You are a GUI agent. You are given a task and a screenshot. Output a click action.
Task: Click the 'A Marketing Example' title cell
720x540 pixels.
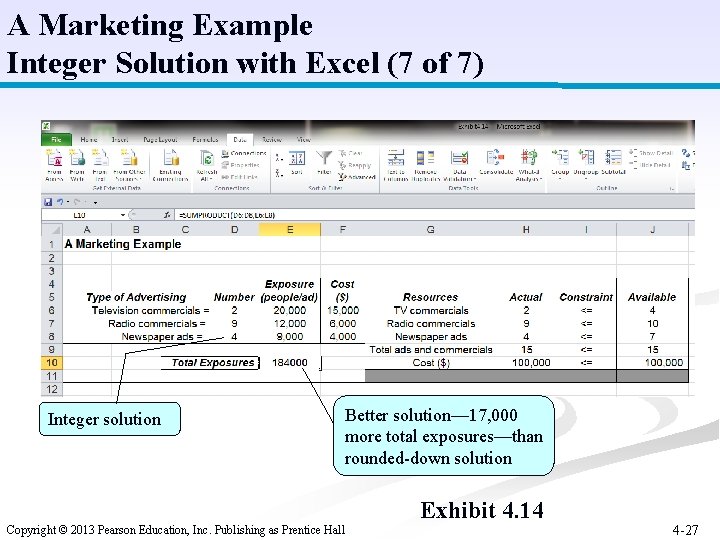point(123,244)
